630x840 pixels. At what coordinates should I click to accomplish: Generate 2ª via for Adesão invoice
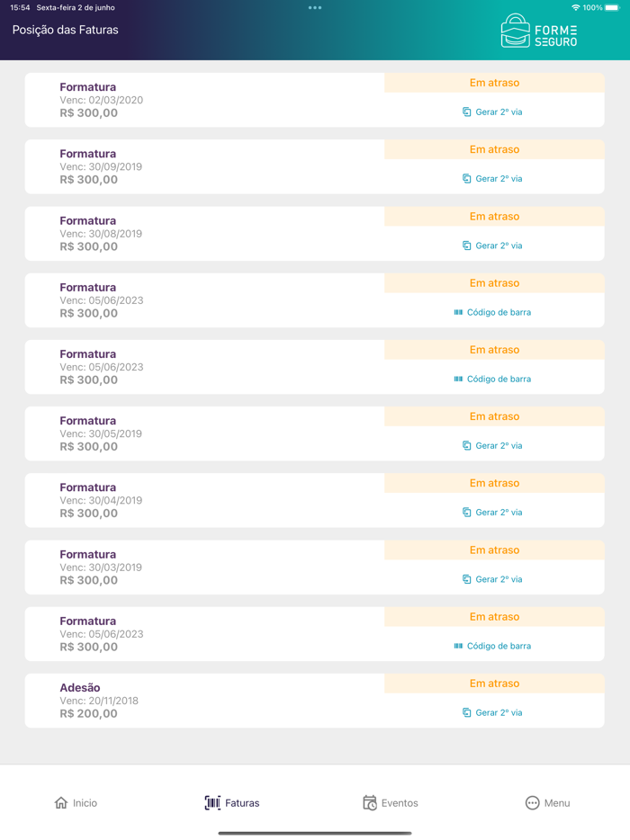[492, 712]
